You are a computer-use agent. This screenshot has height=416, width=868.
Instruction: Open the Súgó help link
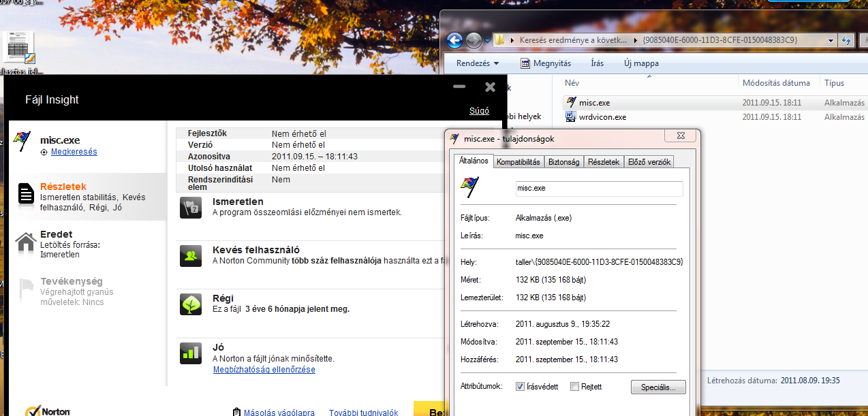(479, 111)
